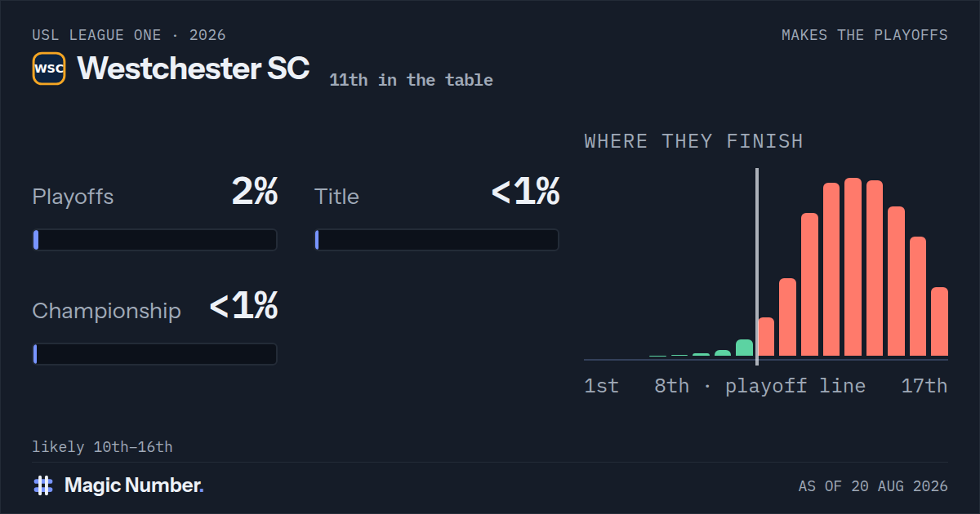
Task: Click the Title <1% percentage value
Action: (525, 193)
